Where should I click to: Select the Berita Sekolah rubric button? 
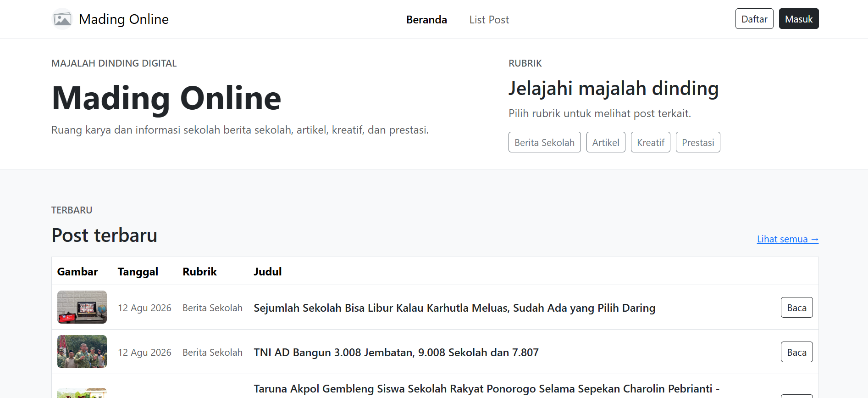click(544, 142)
